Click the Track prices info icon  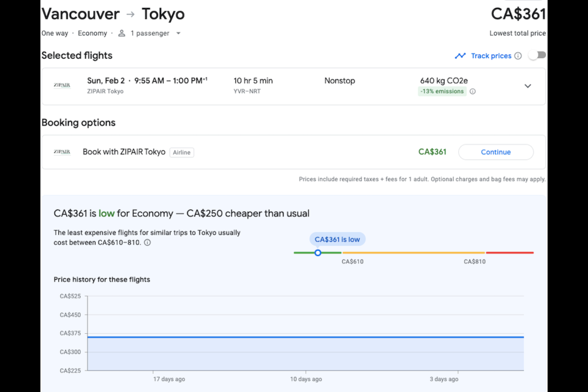518,56
